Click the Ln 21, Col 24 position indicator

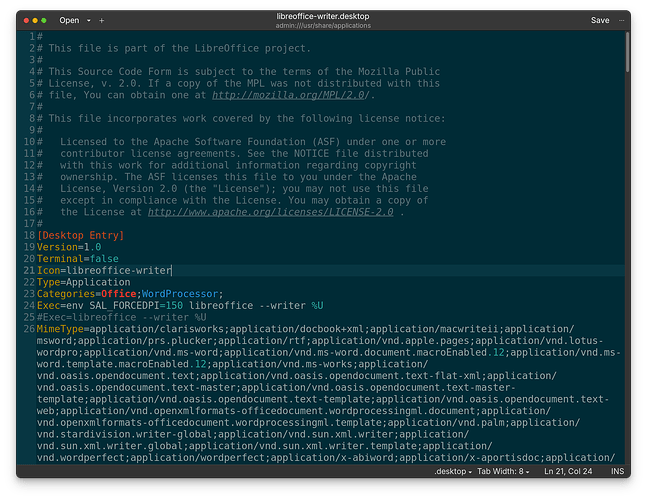point(568,471)
